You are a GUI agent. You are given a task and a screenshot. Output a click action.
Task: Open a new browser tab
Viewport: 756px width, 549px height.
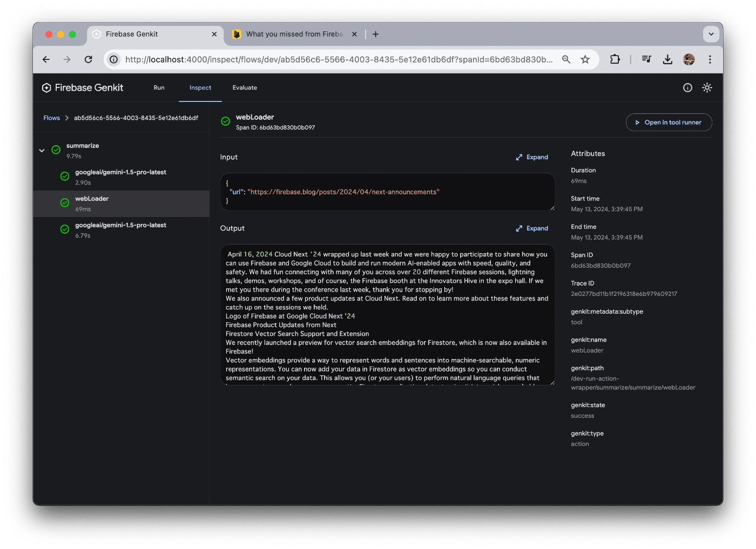(375, 34)
